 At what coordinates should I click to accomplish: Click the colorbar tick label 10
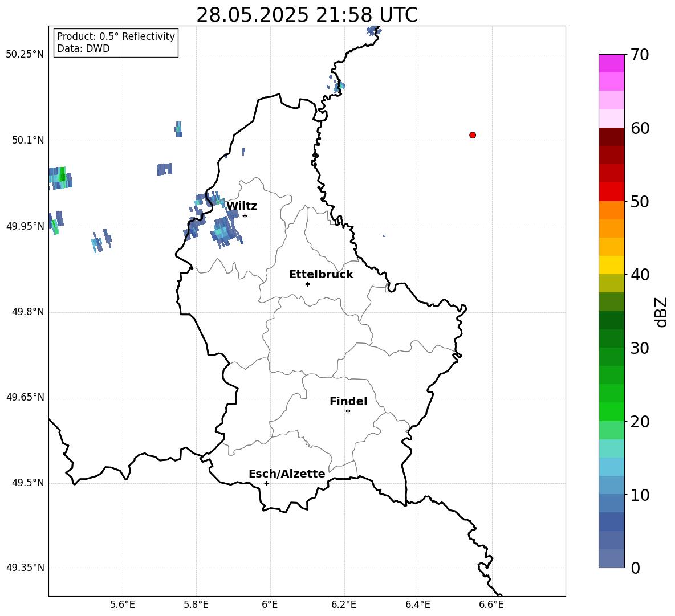(x=640, y=495)
